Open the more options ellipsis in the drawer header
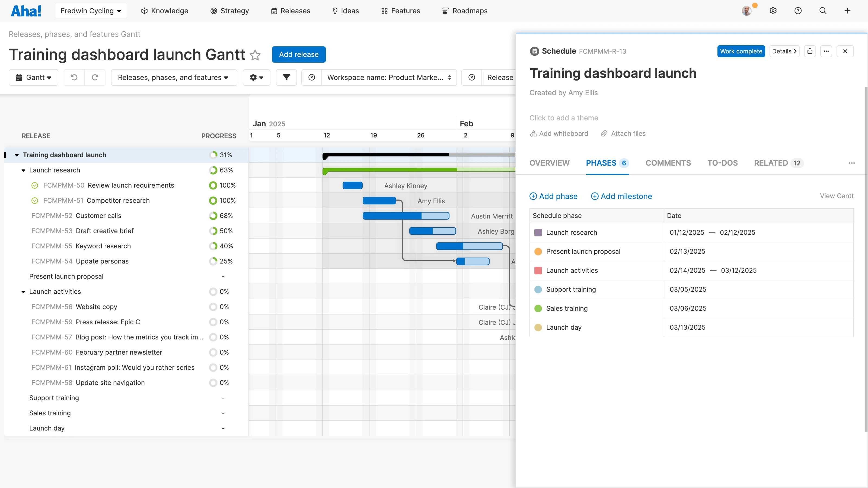Screen dimensions: 868x488 coord(826,51)
